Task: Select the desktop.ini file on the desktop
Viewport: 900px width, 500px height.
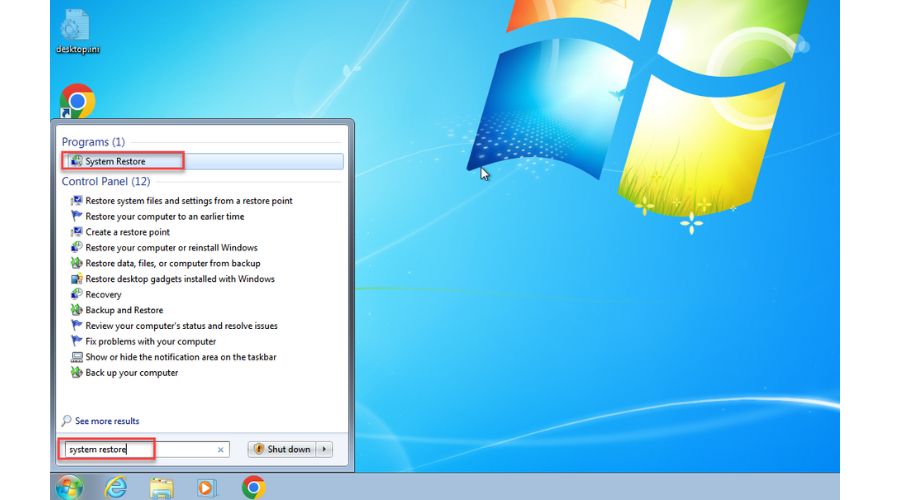Action: tap(77, 32)
